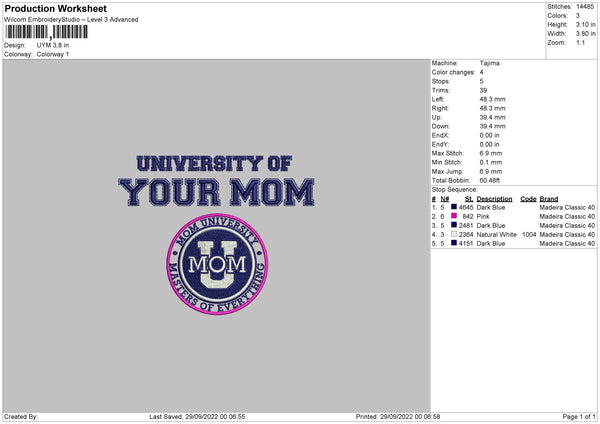Click 'Madeira Classic 40' in the Natural White row
The width and height of the screenshot is (600, 424).
(567, 235)
